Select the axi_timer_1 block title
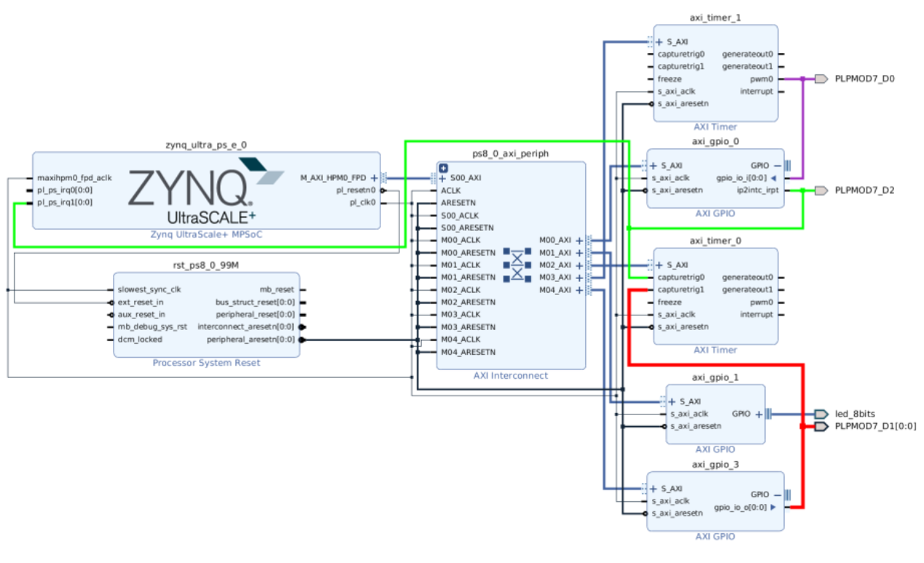The width and height of the screenshot is (924, 563). tap(716, 17)
